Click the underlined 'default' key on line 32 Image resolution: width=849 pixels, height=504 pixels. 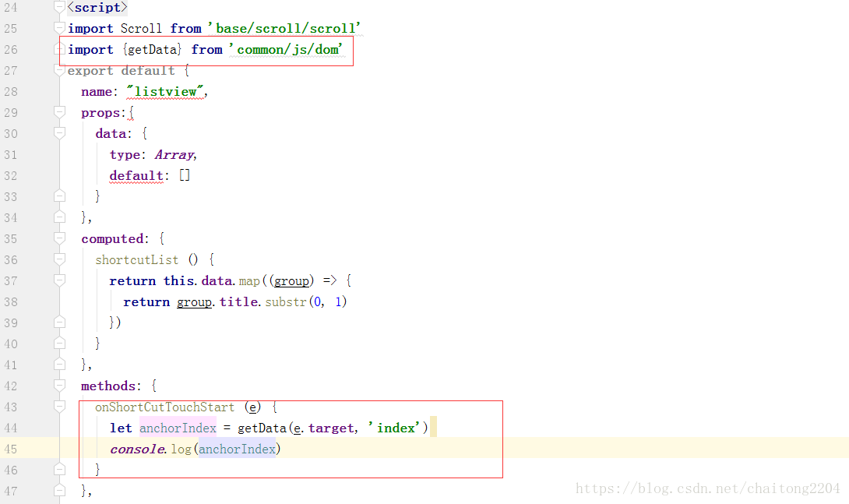click(136, 176)
